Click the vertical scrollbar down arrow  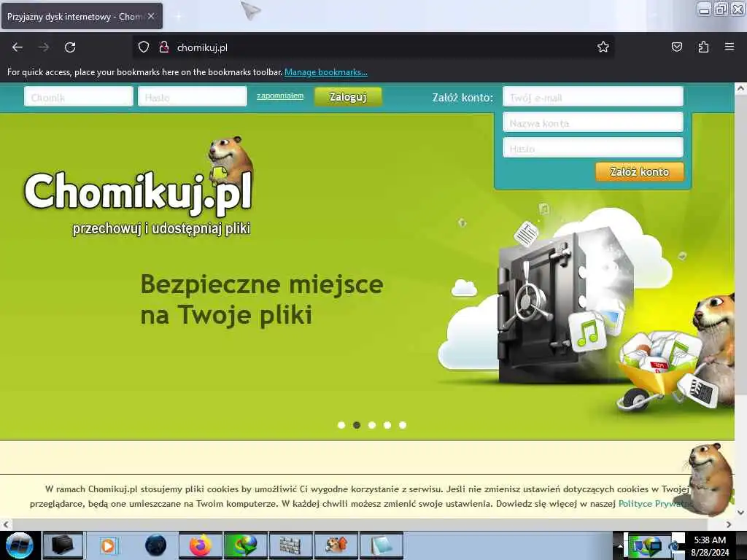tap(740, 513)
